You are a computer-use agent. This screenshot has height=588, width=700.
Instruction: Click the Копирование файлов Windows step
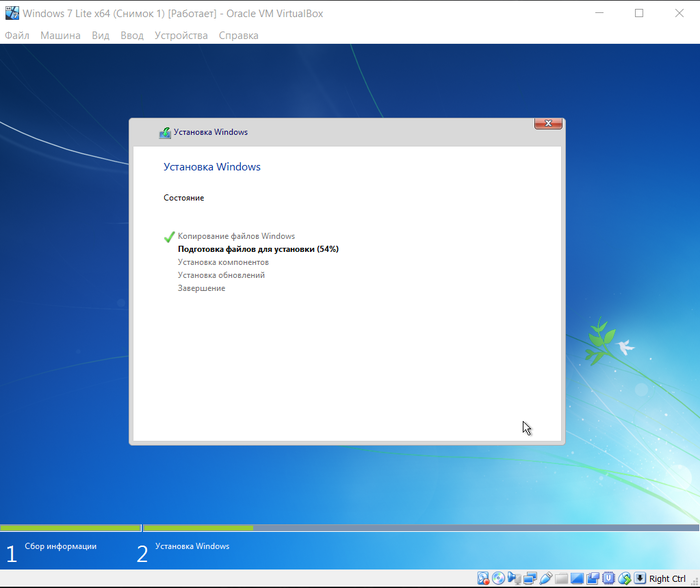236,236
